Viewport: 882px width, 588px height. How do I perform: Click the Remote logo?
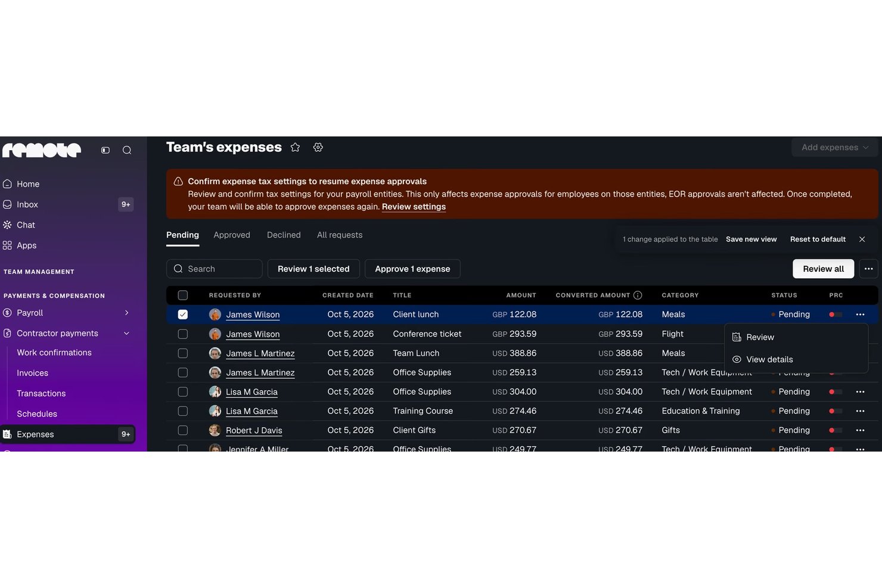(x=42, y=150)
